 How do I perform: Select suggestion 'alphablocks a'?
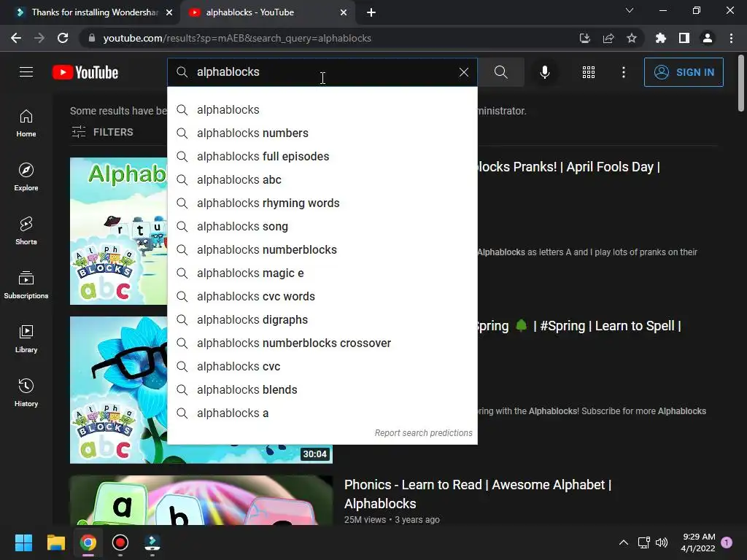click(322, 413)
